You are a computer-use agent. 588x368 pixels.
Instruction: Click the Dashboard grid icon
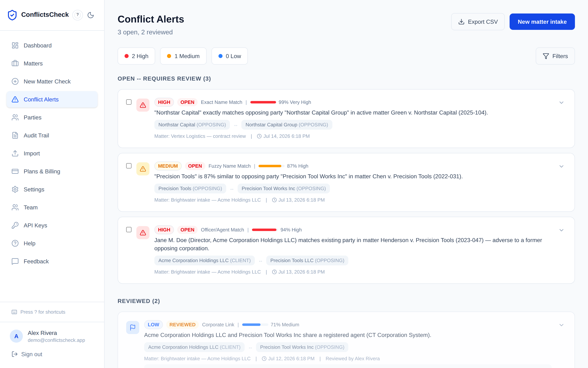coord(15,46)
